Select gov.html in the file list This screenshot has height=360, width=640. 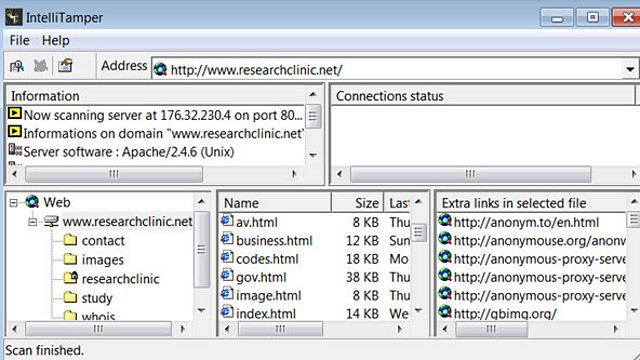pos(261,277)
